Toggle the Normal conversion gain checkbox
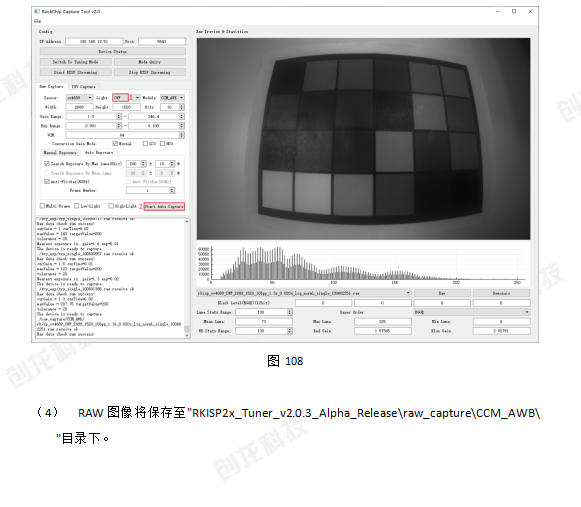 pyautogui.click(x=115, y=143)
